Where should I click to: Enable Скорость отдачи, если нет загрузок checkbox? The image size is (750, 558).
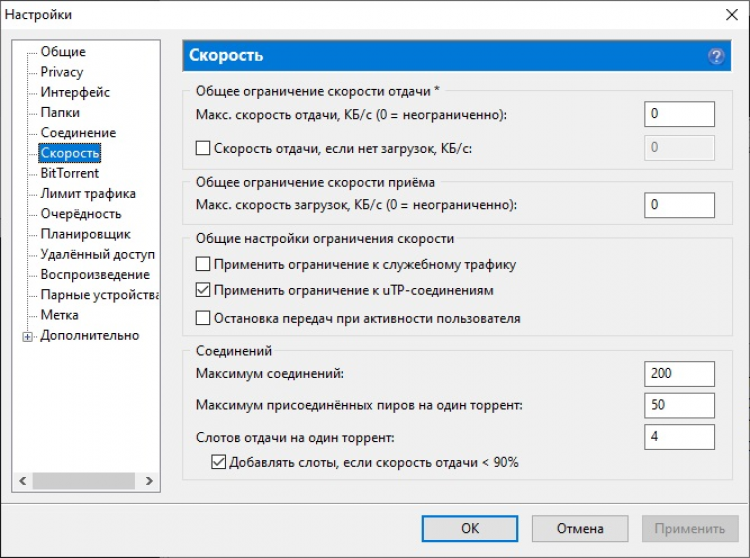[204, 148]
